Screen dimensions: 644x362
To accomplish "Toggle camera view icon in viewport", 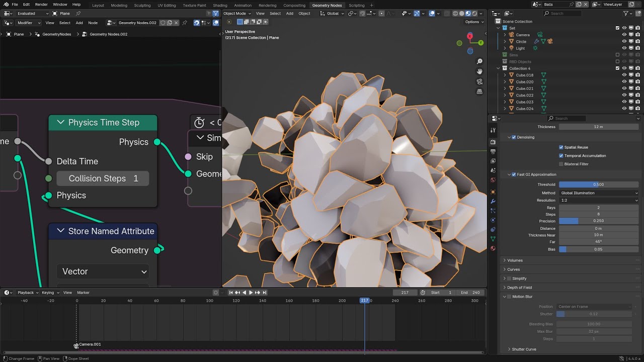I will click(x=479, y=81).
